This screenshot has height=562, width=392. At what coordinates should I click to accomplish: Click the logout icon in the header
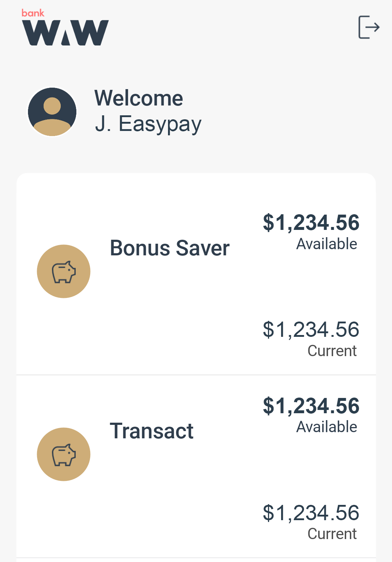tap(369, 27)
